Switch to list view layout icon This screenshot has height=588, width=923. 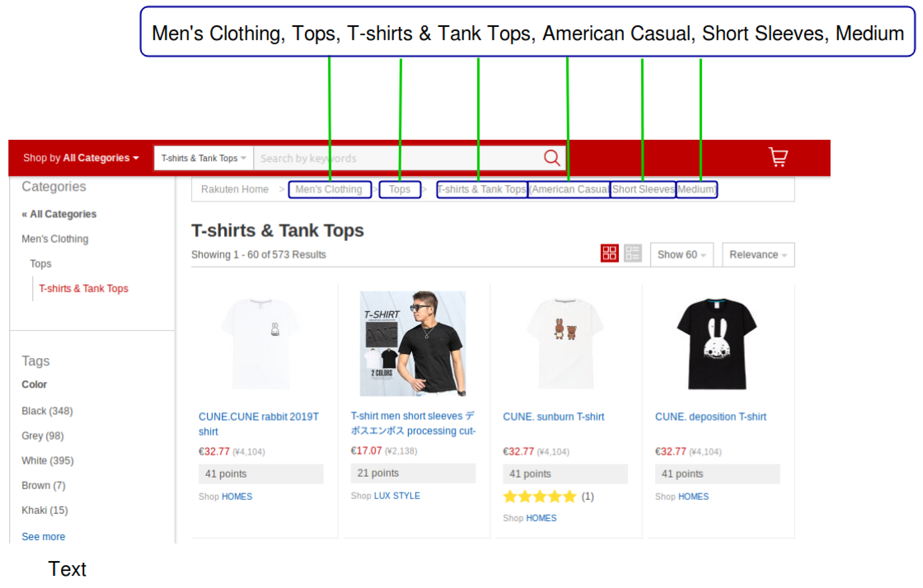coord(632,253)
